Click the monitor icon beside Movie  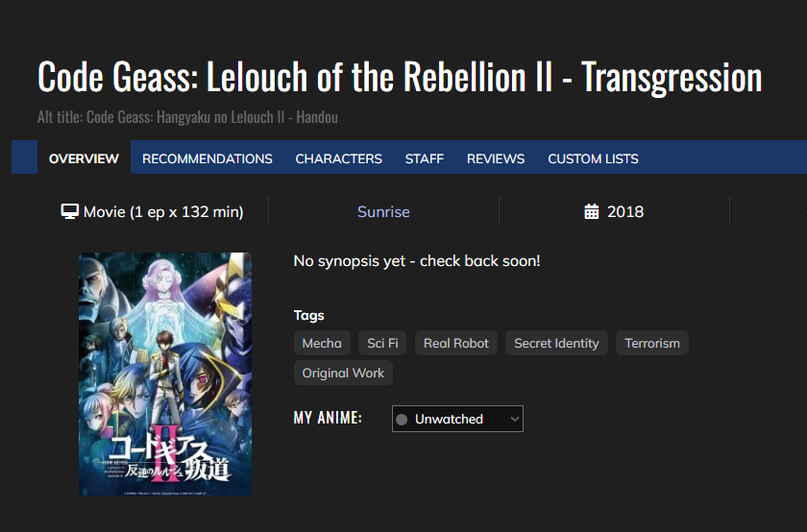pos(69,211)
